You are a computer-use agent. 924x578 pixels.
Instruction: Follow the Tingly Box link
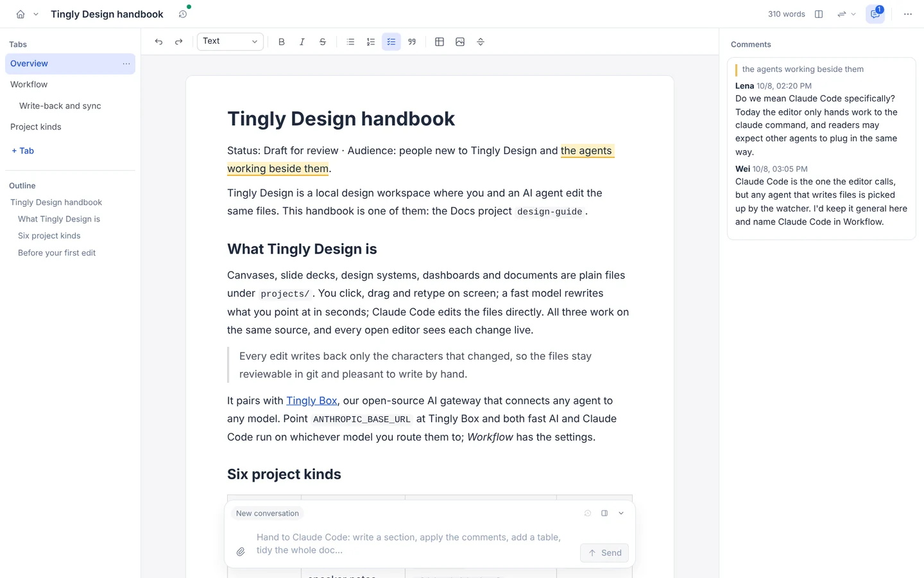coord(311,401)
